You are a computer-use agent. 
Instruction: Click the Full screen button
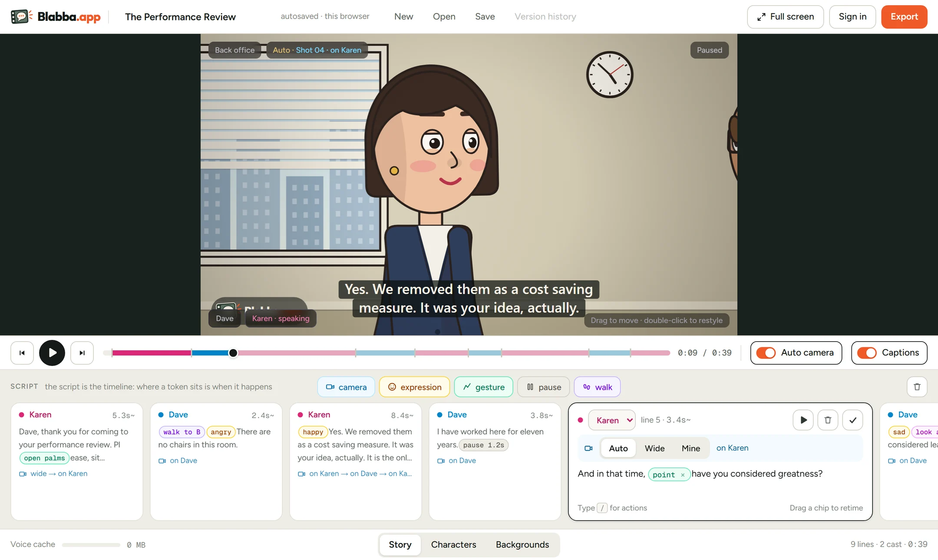785,16
